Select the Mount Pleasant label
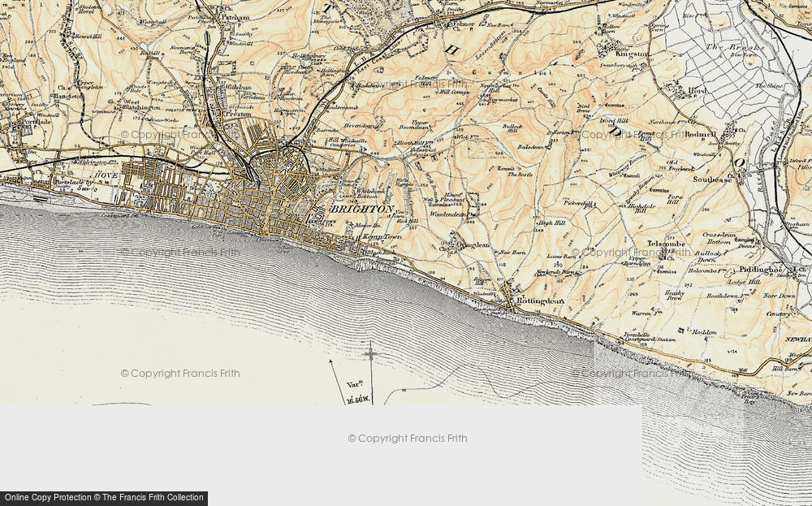The image size is (812, 506). point(451,196)
